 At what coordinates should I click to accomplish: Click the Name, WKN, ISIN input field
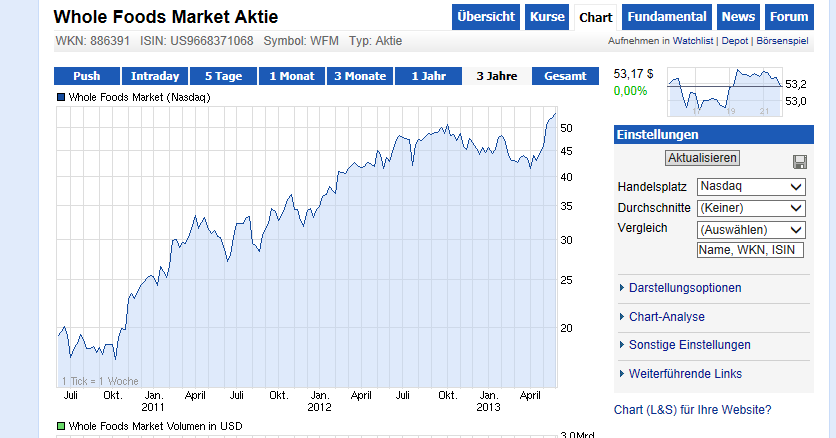click(x=750, y=250)
